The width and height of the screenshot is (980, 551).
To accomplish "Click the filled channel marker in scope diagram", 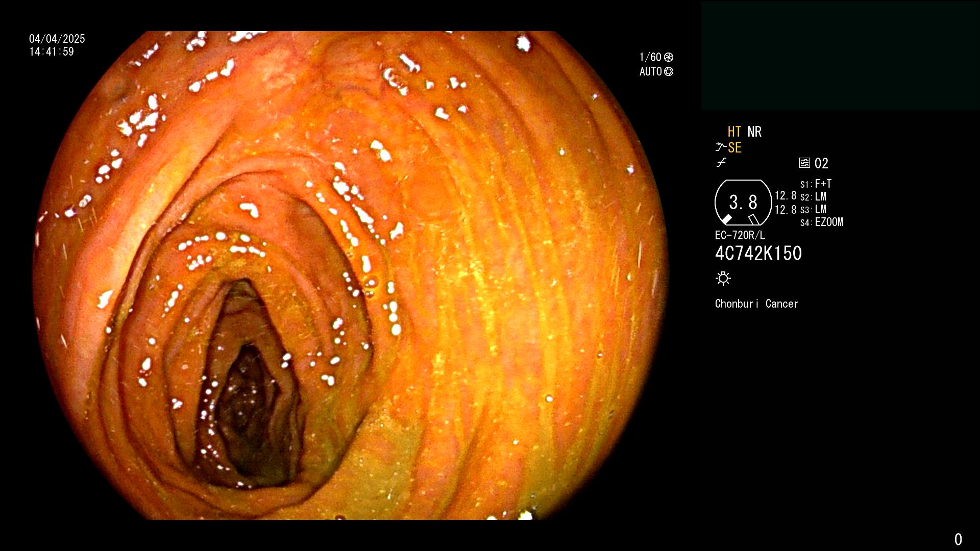I will (x=726, y=219).
